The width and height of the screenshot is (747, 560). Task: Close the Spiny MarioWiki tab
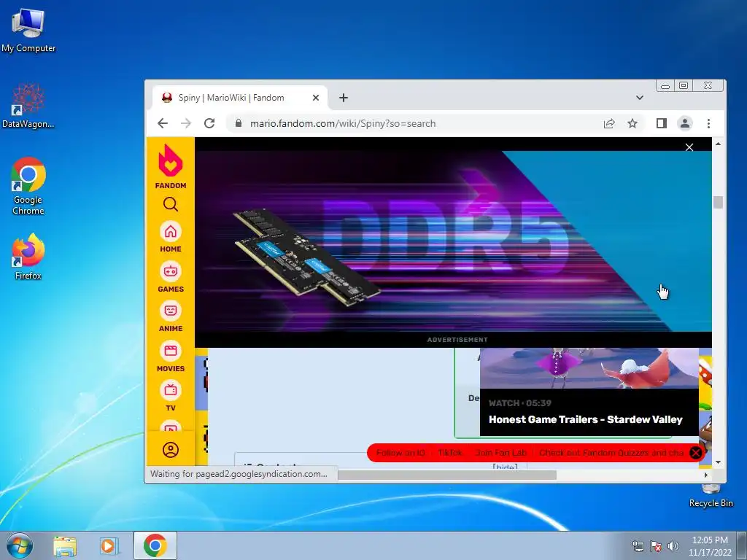315,98
